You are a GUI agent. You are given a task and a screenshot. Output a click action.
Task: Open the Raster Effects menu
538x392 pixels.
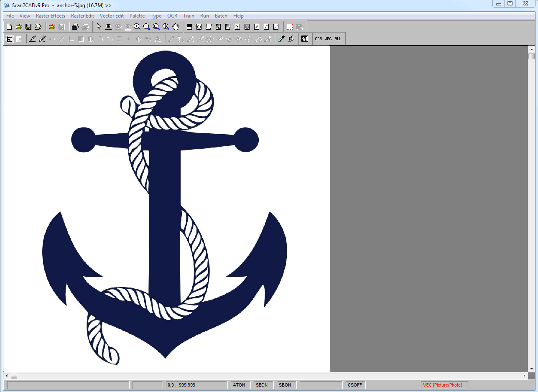(50, 16)
